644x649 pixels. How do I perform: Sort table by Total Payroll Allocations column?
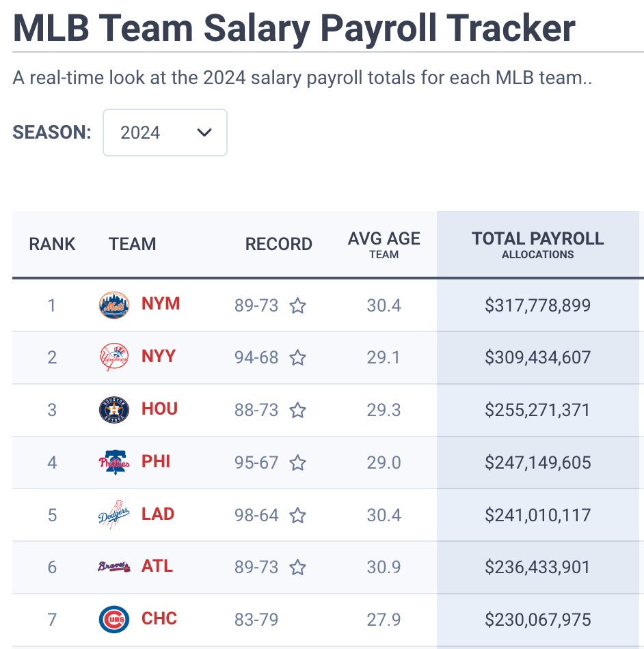(537, 245)
